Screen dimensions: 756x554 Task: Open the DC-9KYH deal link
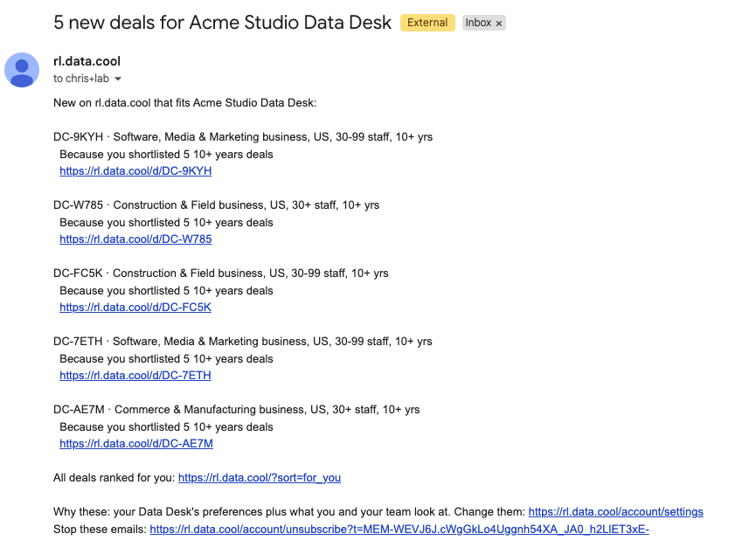135,171
